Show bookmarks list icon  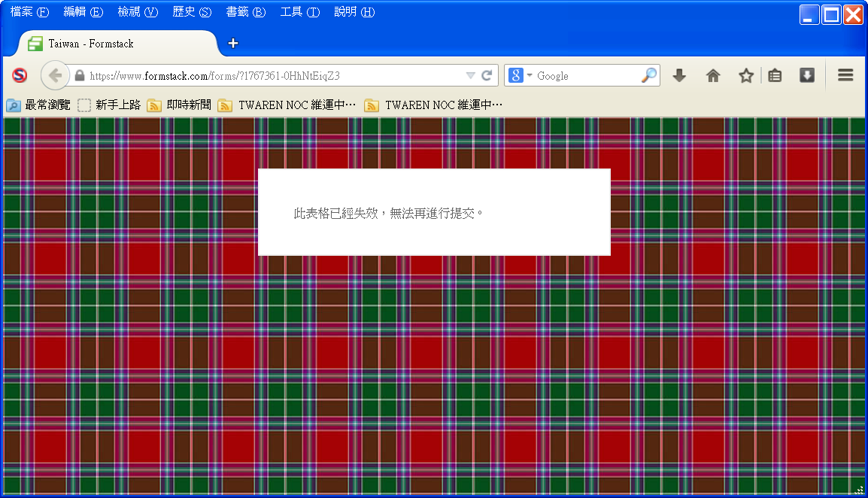pyautogui.click(x=775, y=75)
